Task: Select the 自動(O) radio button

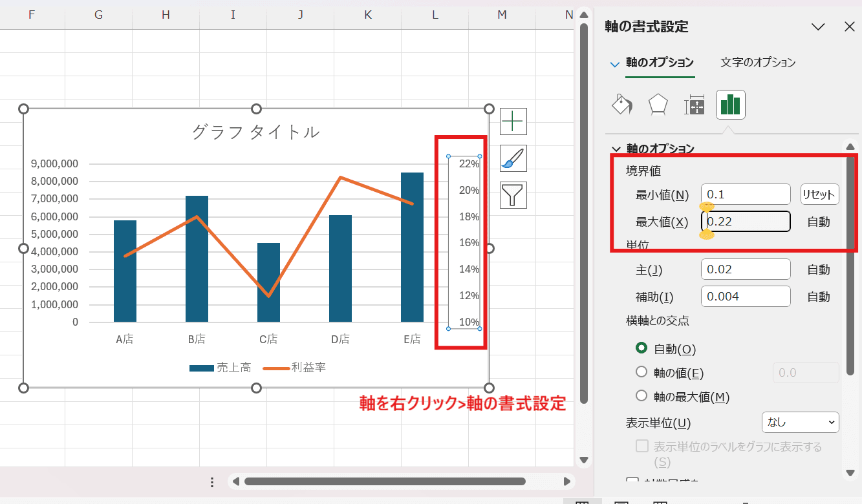Action: point(641,348)
